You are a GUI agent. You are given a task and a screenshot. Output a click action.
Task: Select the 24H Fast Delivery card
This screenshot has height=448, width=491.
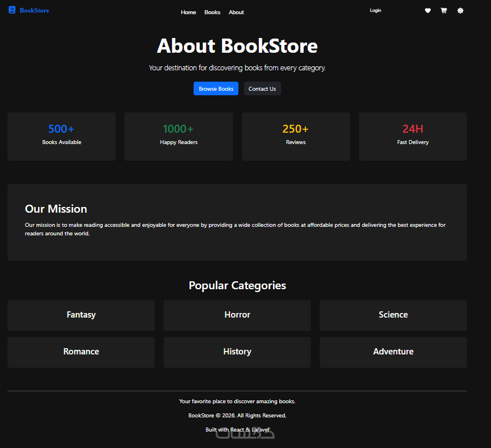point(413,137)
